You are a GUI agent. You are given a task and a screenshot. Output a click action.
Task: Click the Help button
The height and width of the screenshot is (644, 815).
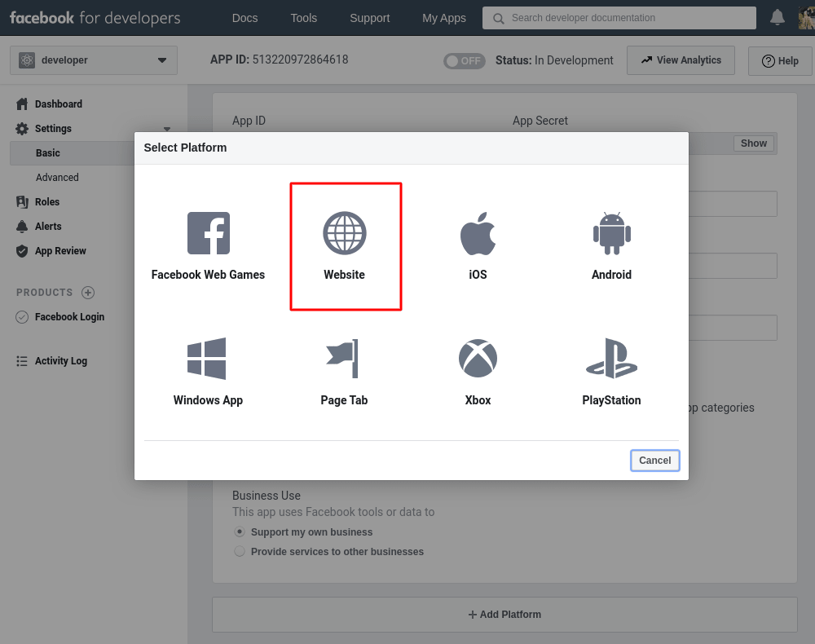[x=780, y=61]
